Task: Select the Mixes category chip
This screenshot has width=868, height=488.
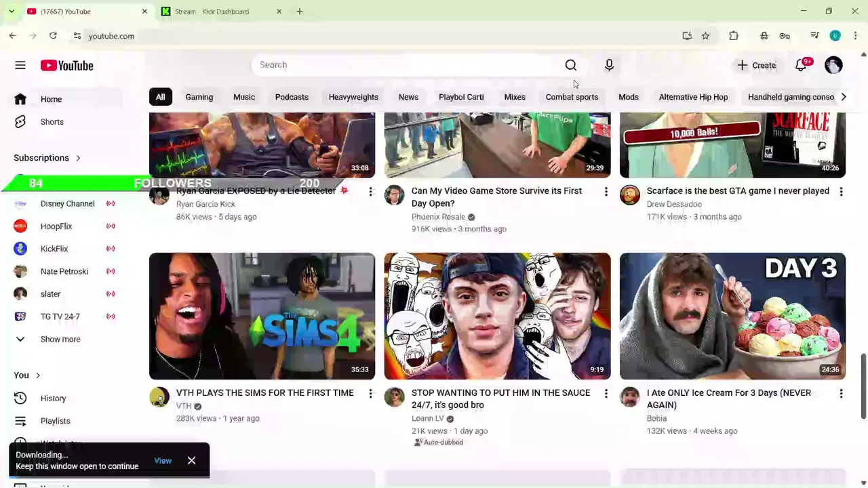Action: pos(515,97)
